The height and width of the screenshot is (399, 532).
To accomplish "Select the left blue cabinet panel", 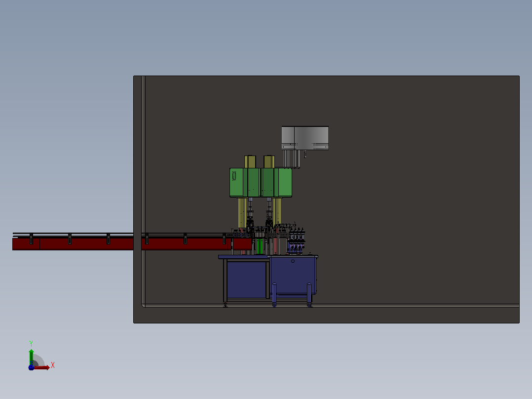I will tap(246, 280).
